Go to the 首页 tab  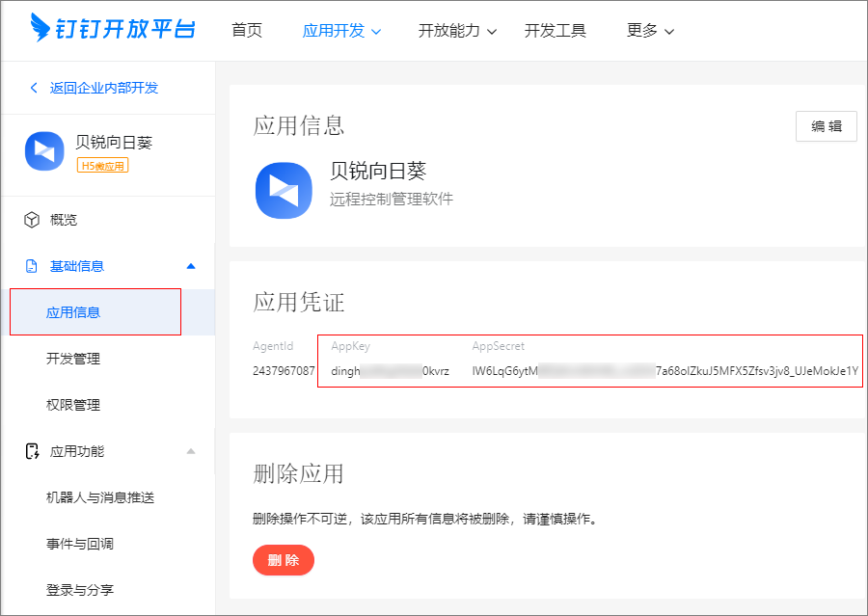[247, 31]
